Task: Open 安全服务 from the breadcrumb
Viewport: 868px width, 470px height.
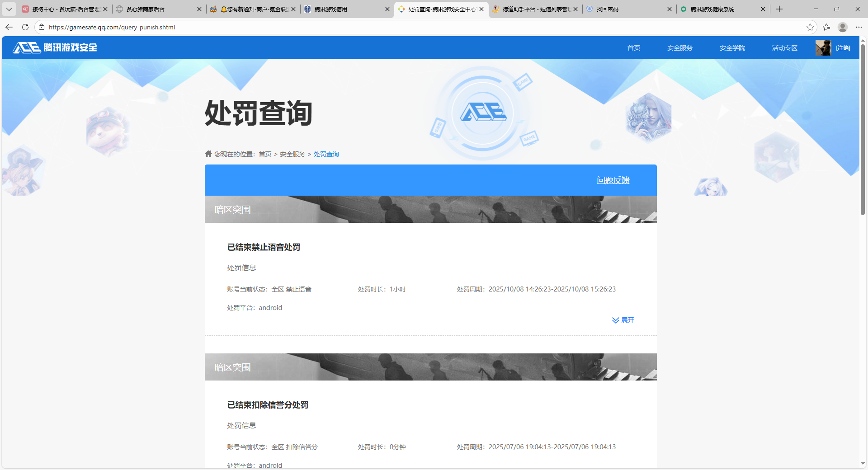Action: [292, 154]
